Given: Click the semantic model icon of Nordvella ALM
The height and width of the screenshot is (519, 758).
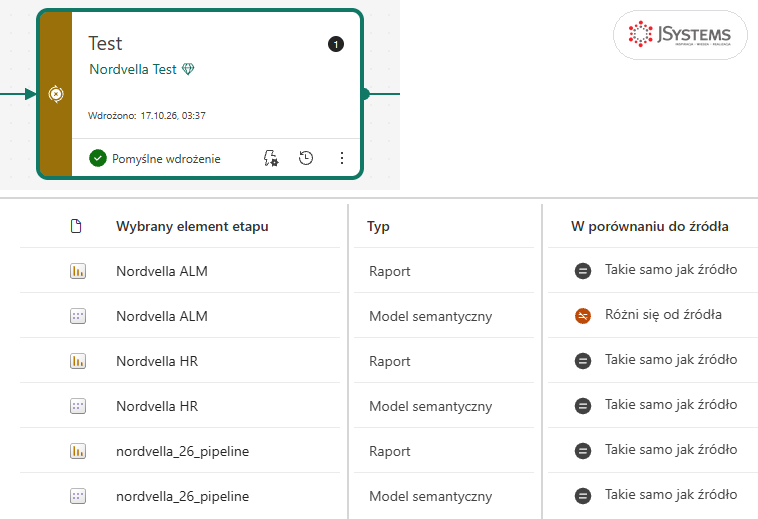Looking at the screenshot, I should click(78, 316).
